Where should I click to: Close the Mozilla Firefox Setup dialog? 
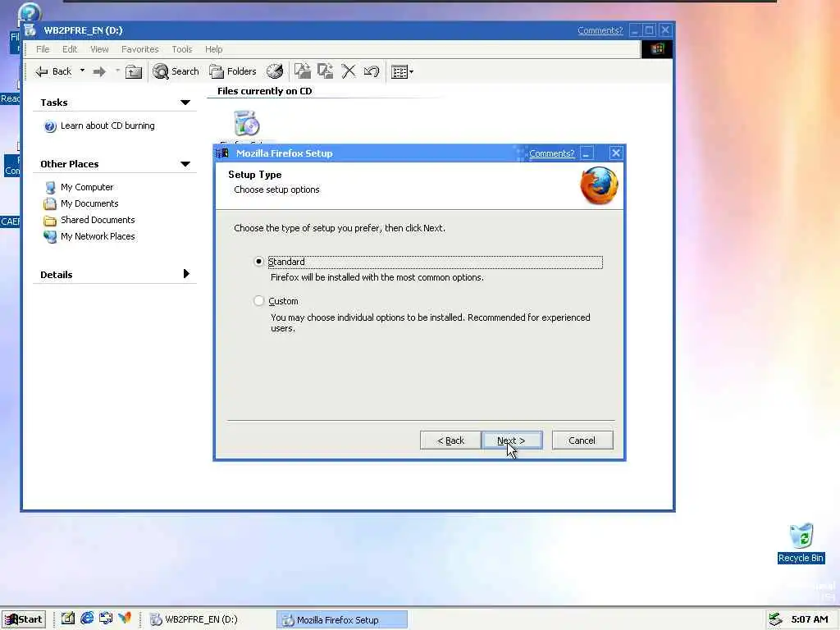point(616,153)
